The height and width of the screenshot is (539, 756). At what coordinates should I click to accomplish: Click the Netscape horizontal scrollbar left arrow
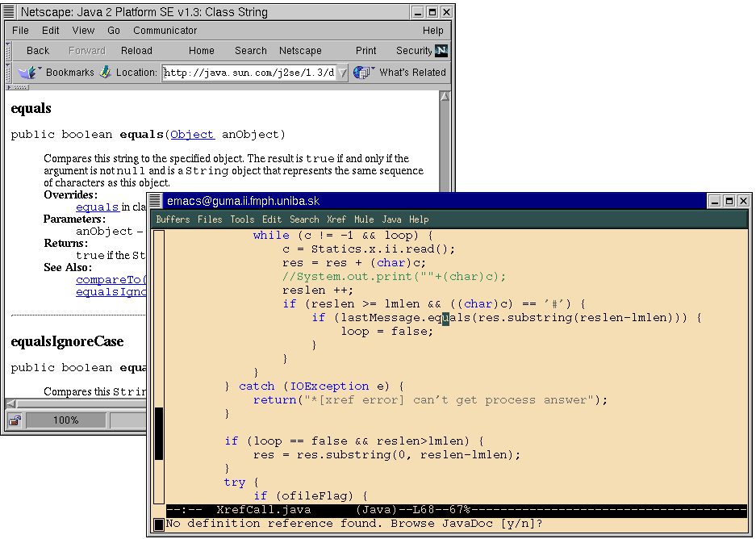tap(11, 403)
